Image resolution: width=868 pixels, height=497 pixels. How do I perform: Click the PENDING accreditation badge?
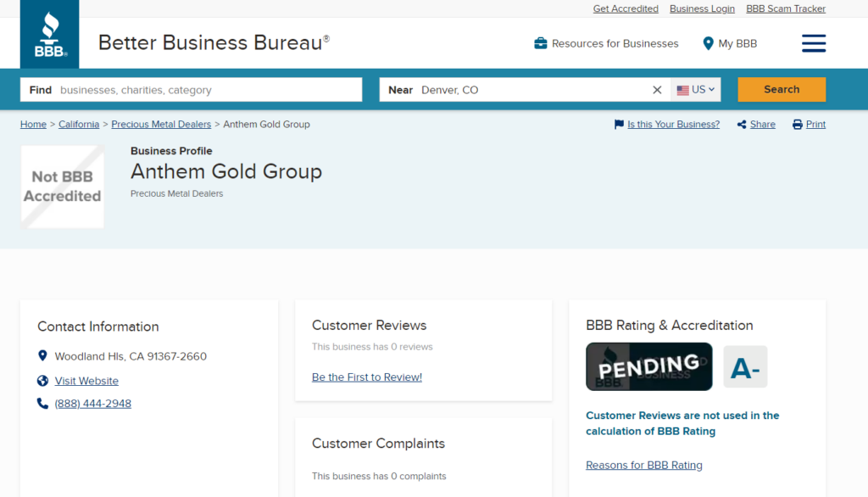648,366
